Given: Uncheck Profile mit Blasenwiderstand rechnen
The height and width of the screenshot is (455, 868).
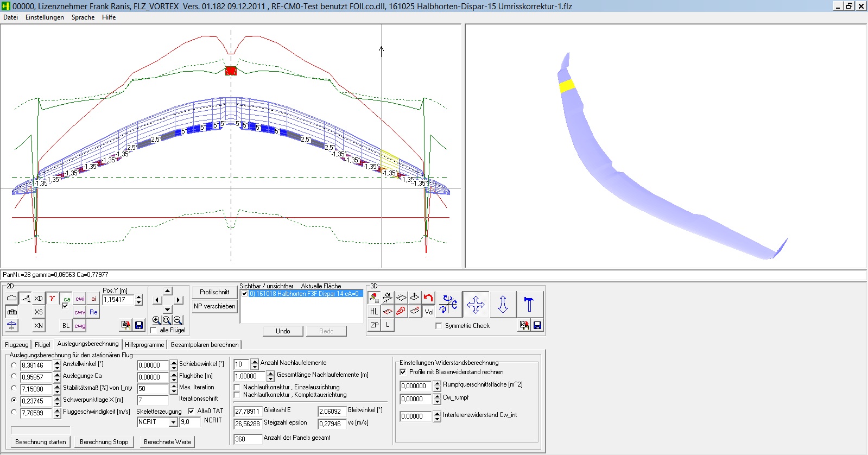Looking at the screenshot, I should click(403, 372).
